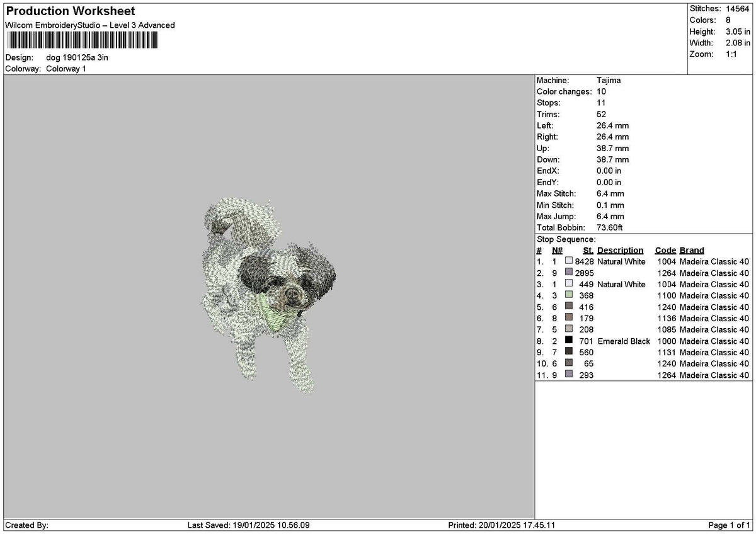Viewport: 756px width, 534px height.
Task: Click the 'Right:' label
Action: 547,137
